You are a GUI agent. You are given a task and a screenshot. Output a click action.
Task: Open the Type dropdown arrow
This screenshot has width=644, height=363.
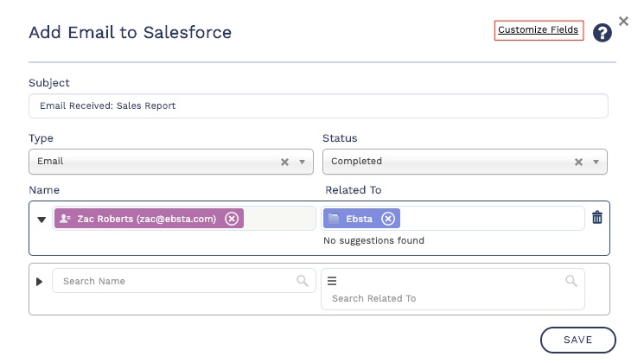[x=302, y=162]
